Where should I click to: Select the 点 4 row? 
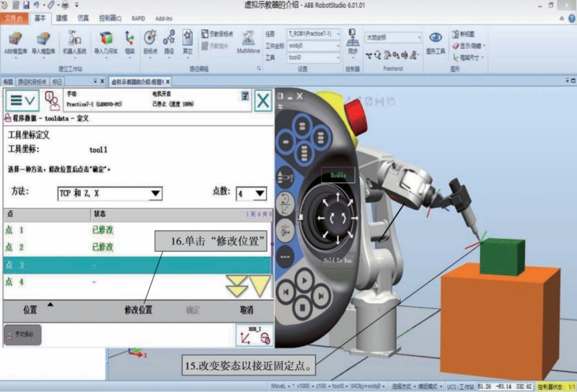point(137,282)
